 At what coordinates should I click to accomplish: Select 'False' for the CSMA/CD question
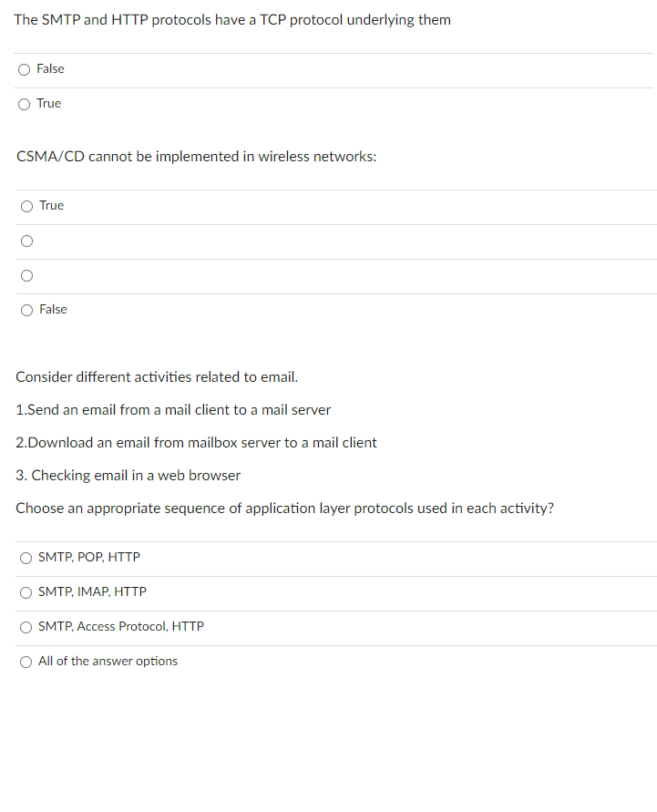[x=26, y=310]
